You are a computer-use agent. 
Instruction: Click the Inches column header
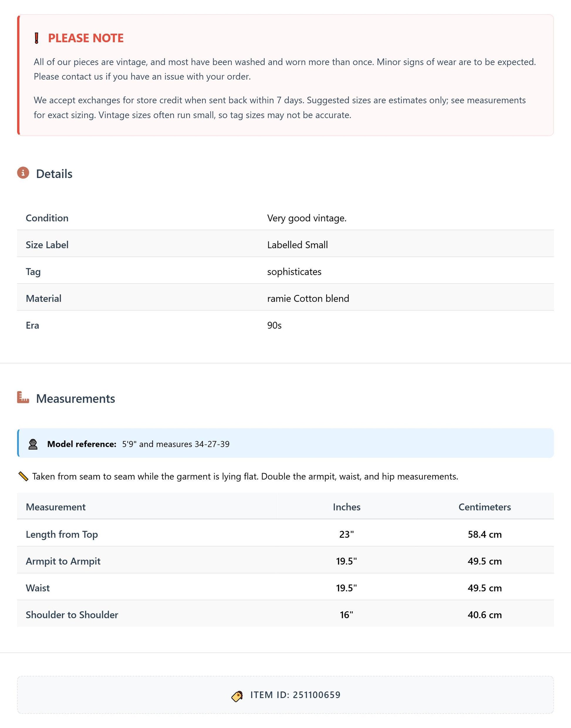click(x=347, y=507)
